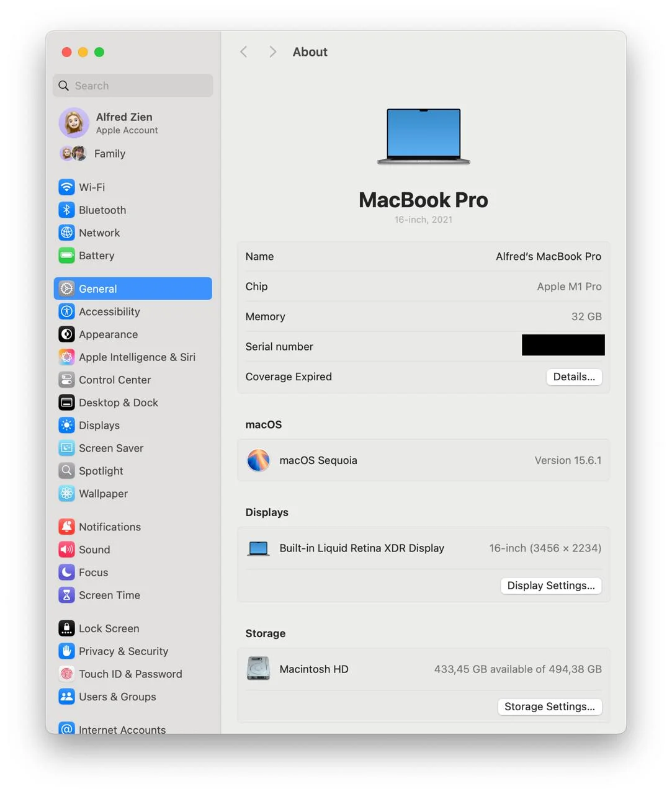This screenshot has width=672, height=794.
Task: Click the Lock Screen icon
Action: click(x=66, y=628)
